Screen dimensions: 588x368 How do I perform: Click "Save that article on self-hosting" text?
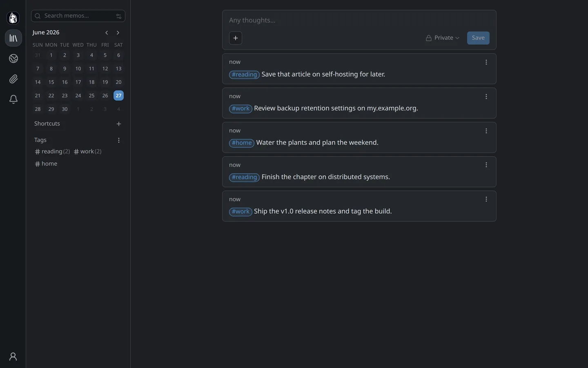coord(310,74)
